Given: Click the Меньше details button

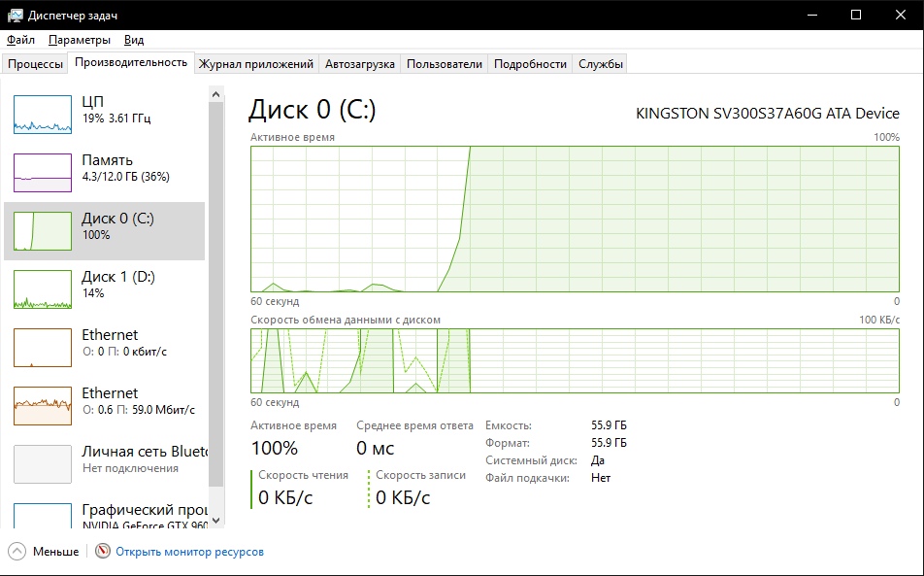Looking at the screenshot, I should (x=55, y=552).
